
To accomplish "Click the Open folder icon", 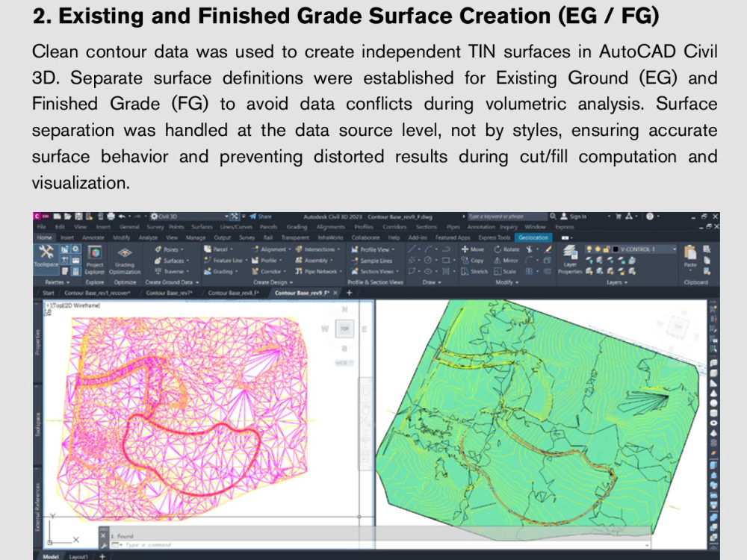I will coord(68,217).
